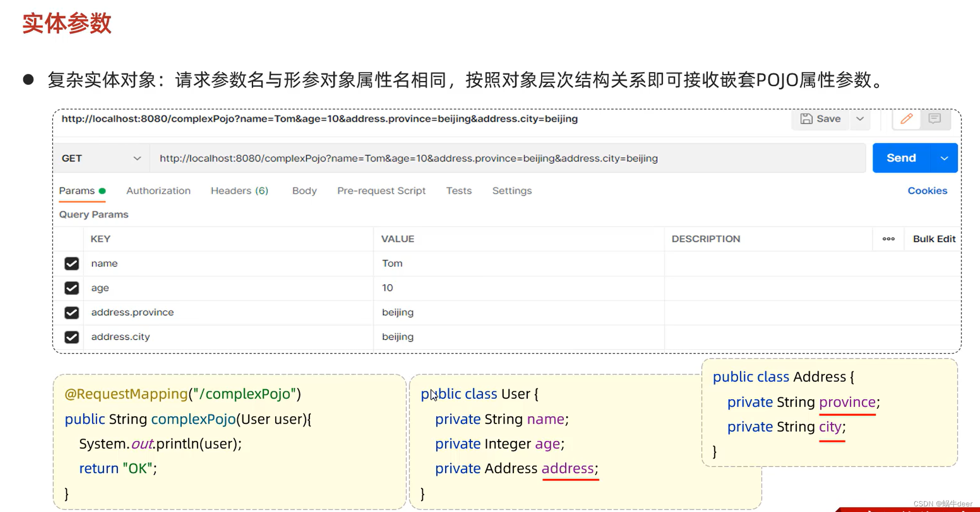This screenshot has width=980, height=512.
Task: Open the Headers (6) tab
Action: pyautogui.click(x=239, y=190)
